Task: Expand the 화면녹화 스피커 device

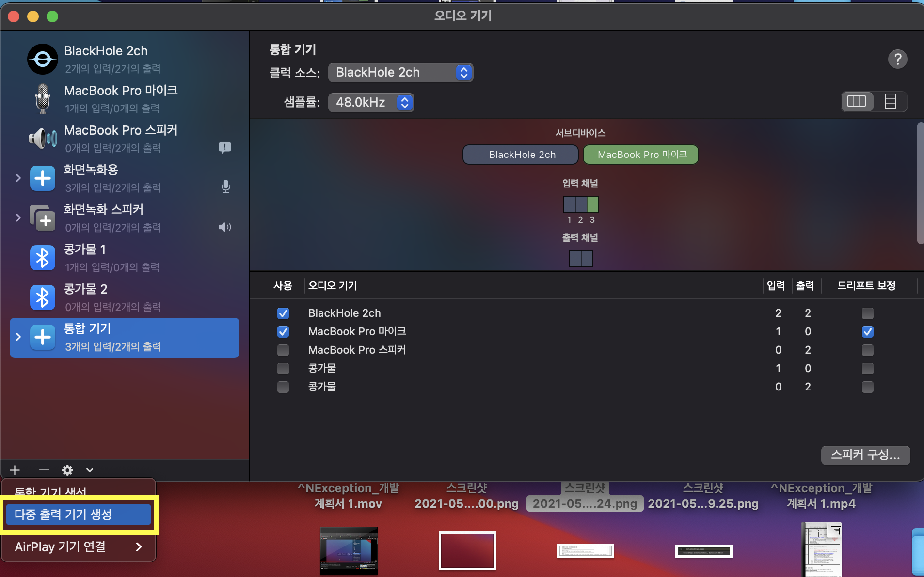Action: 18,218
